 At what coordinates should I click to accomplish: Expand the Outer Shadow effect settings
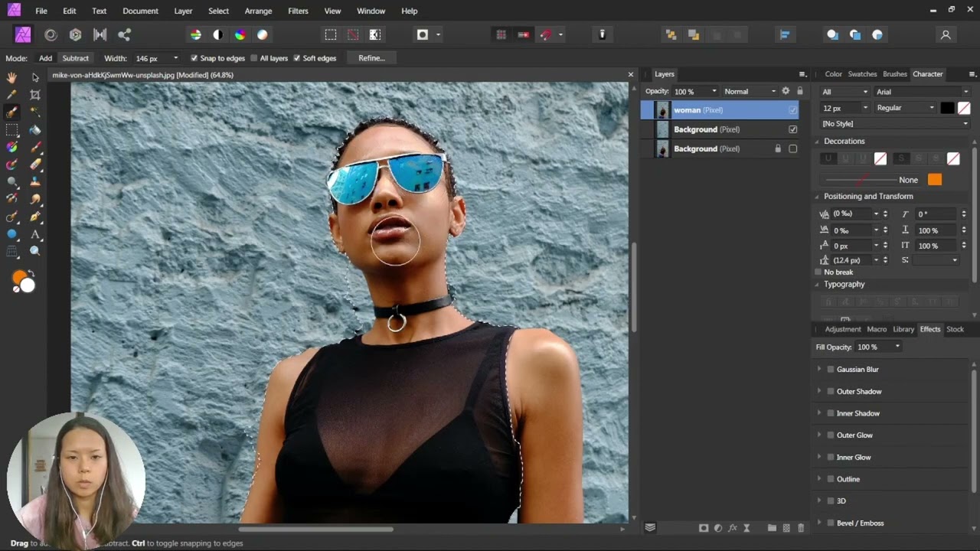pyautogui.click(x=819, y=391)
